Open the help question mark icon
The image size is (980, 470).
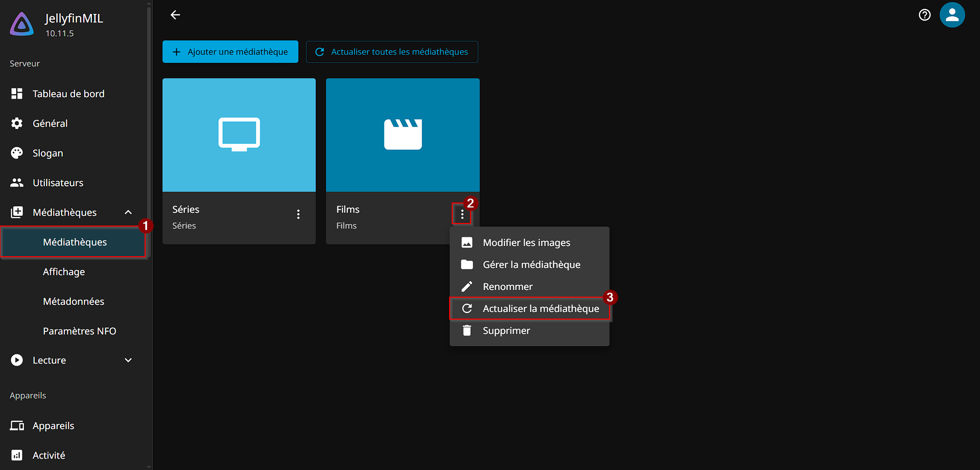coord(924,15)
